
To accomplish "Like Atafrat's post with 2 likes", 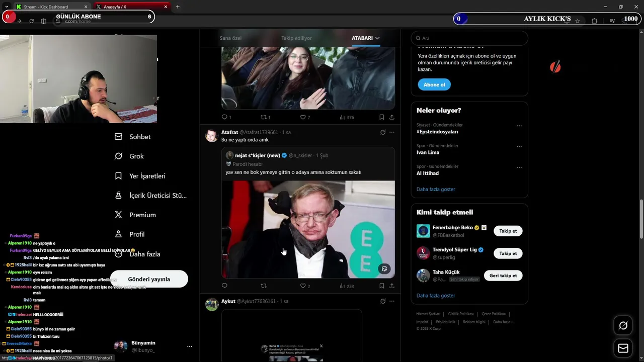I will (305, 286).
